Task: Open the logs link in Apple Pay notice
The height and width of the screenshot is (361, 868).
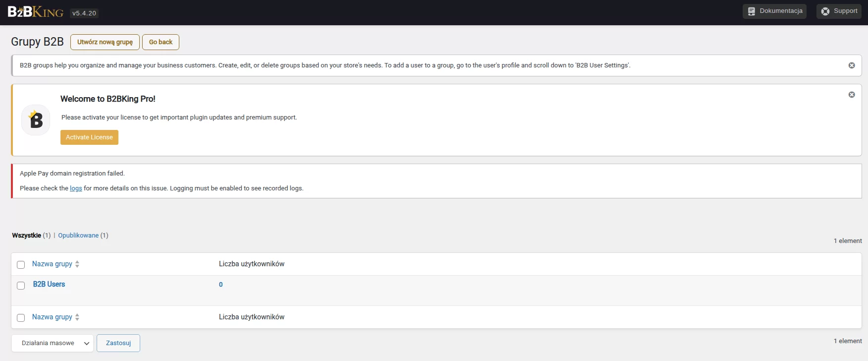Action: [x=76, y=188]
